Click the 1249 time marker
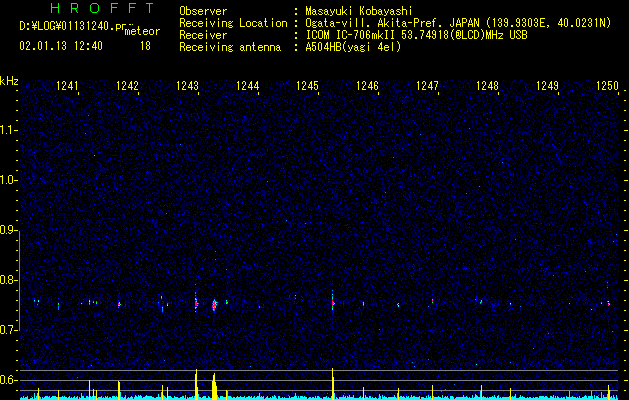Screen dimensions: 629x400 [x=548, y=85]
